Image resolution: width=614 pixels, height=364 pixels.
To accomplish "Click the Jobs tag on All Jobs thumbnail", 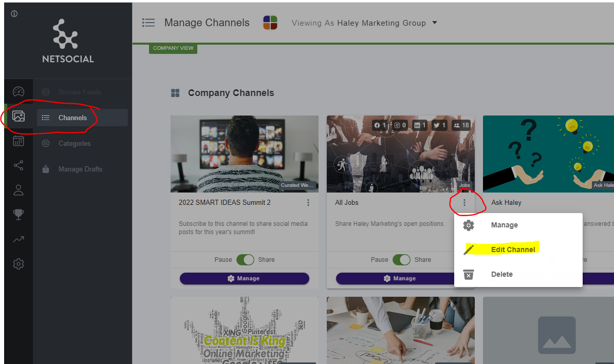I will click(x=464, y=185).
